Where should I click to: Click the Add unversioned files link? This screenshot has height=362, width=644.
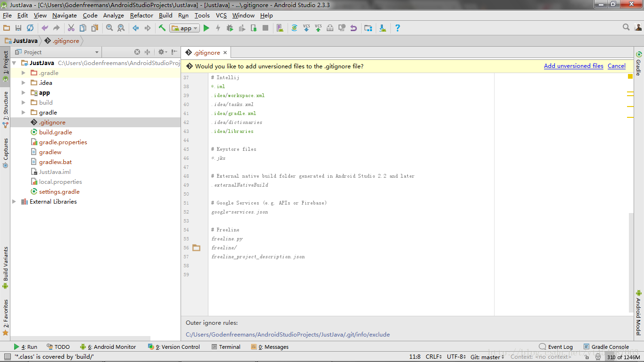point(574,66)
